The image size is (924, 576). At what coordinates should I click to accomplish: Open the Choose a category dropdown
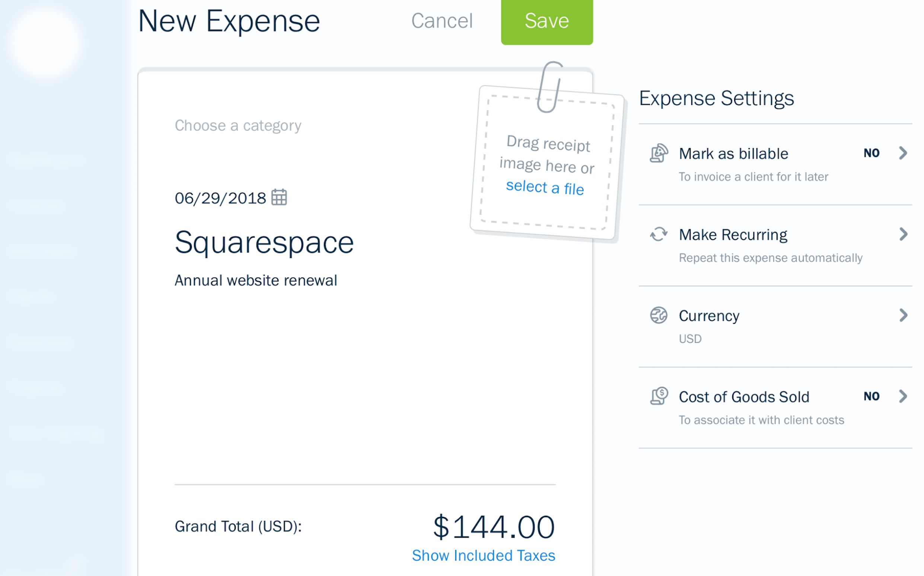[x=238, y=126]
